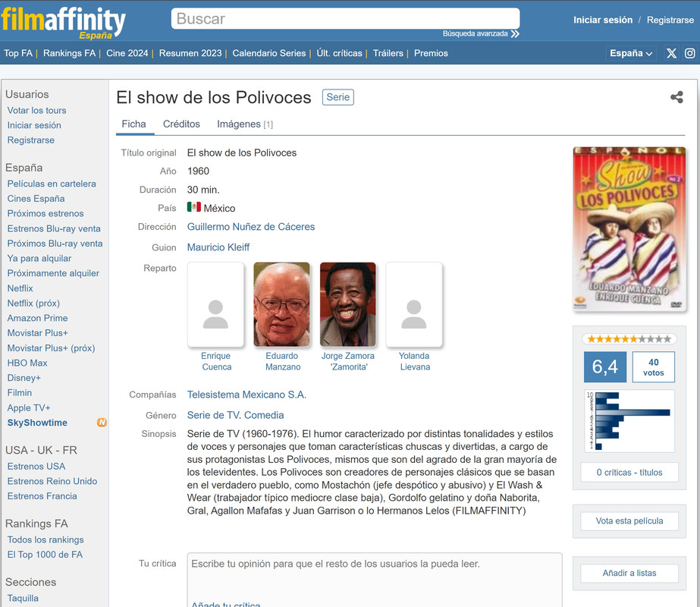The image size is (700, 607).
Task: Click the Iniciar sesión link in the header
Action: [x=603, y=20]
